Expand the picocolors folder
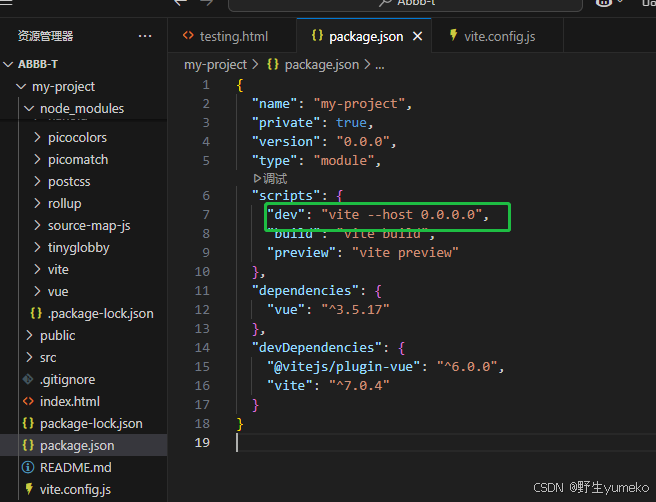Screen dimensions: 656x502 click(x=37, y=137)
